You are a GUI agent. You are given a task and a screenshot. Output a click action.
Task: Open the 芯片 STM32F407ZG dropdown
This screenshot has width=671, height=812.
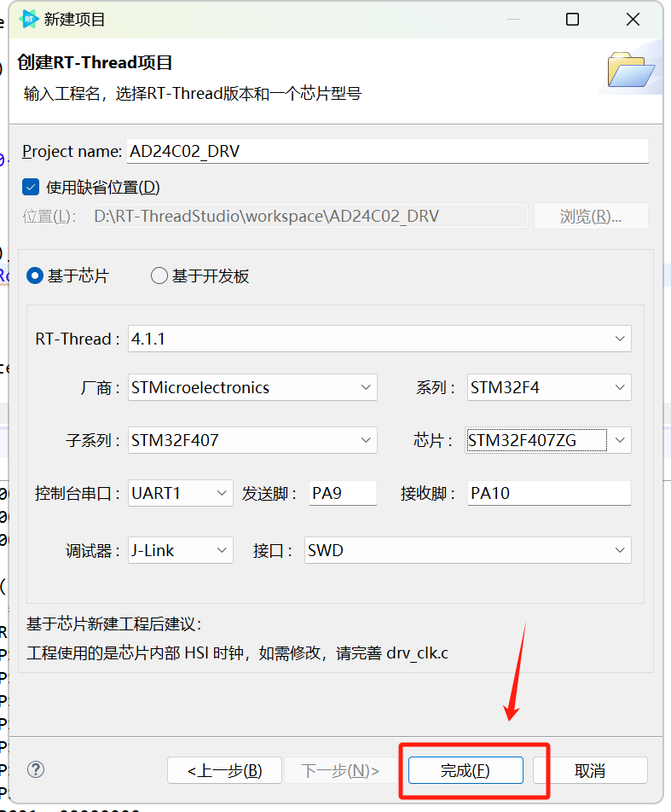548,440
